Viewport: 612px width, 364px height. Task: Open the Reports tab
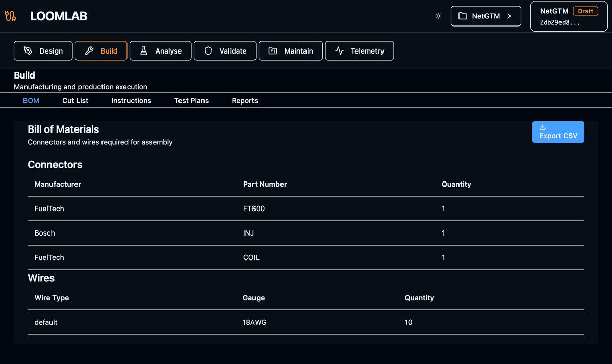coord(245,100)
